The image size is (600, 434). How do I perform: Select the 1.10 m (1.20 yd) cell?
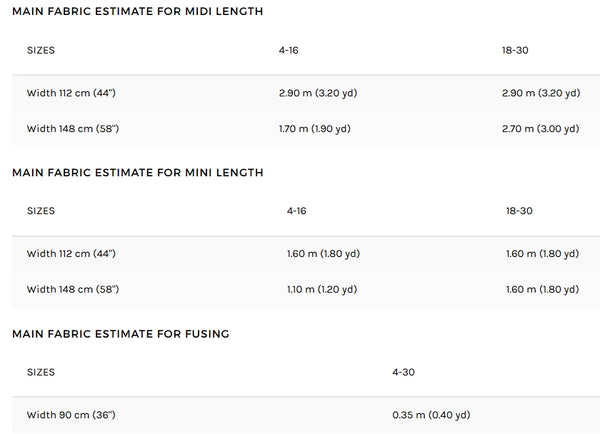pos(322,289)
